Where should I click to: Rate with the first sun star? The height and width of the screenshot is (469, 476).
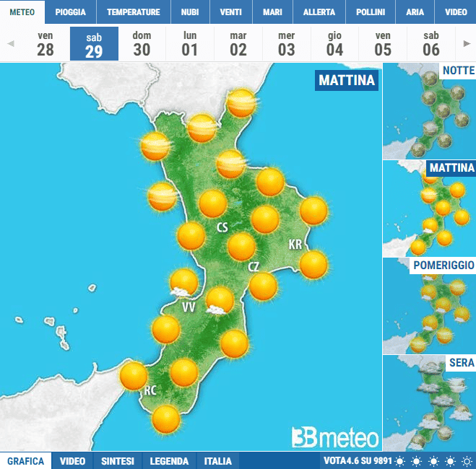tap(400, 461)
